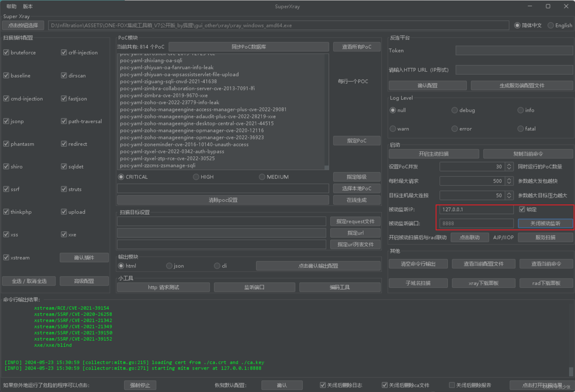Click the HTTP URL input field
Screen dimensions: 575x392
pos(514,70)
